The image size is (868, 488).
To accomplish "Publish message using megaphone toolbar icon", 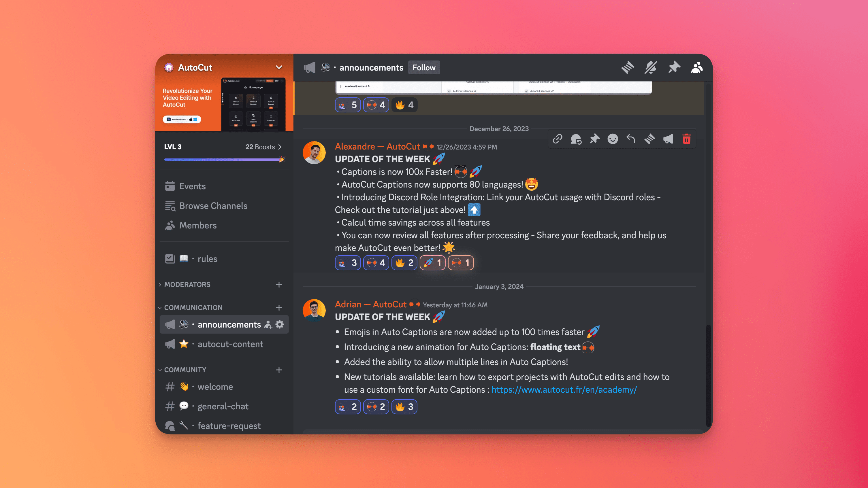I will pyautogui.click(x=668, y=139).
